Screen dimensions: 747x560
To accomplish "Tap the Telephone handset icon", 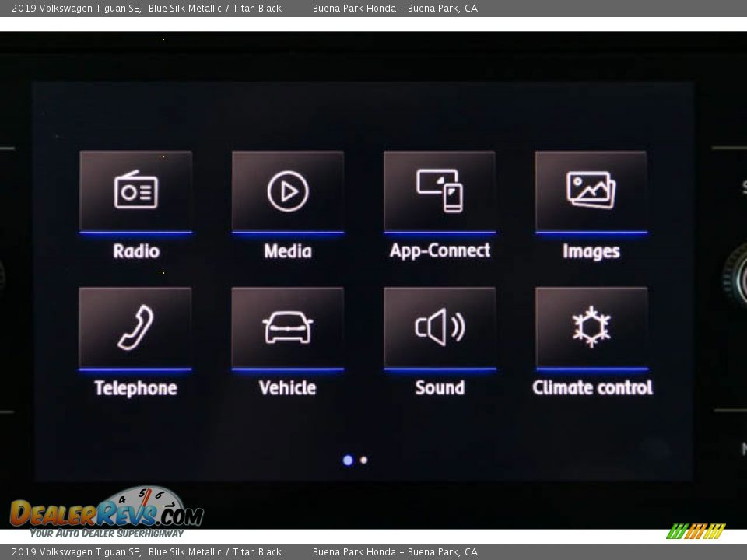I will coord(135,328).
